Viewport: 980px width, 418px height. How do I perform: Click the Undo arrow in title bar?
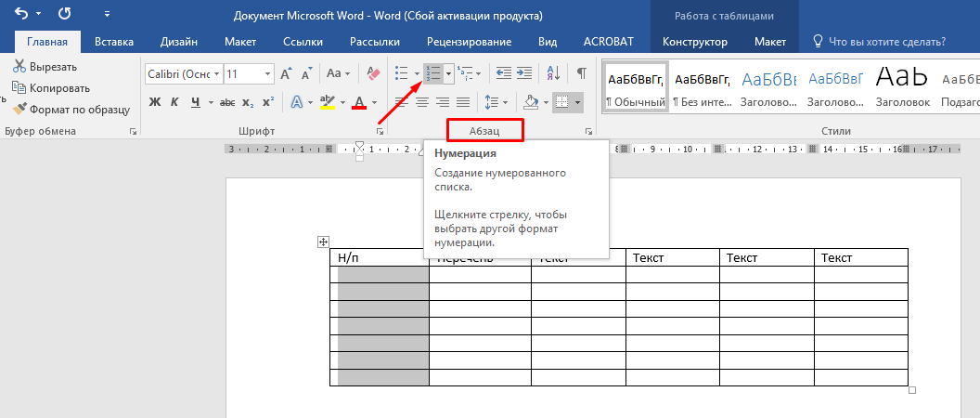coord(20,12)
